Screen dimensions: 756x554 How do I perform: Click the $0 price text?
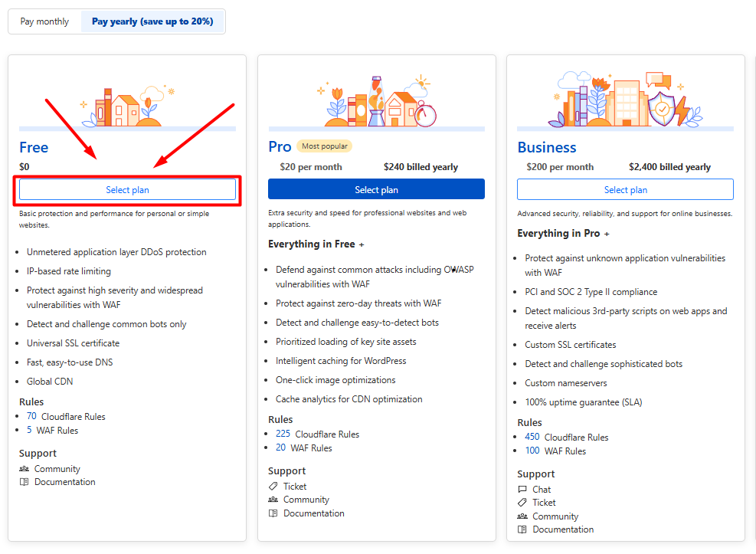coord(24,167)
